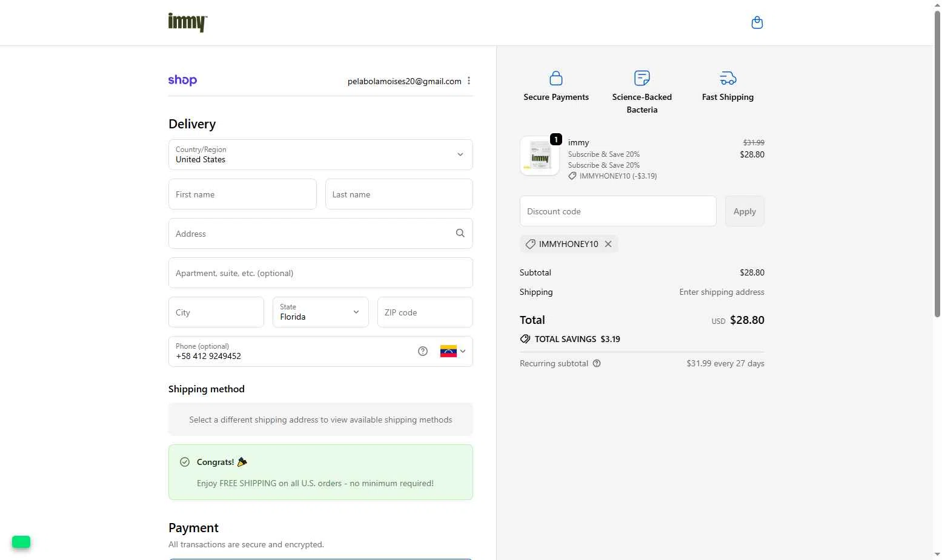Click into the Address field
This screenshot has width=942, height=560.
pos(320,233)
